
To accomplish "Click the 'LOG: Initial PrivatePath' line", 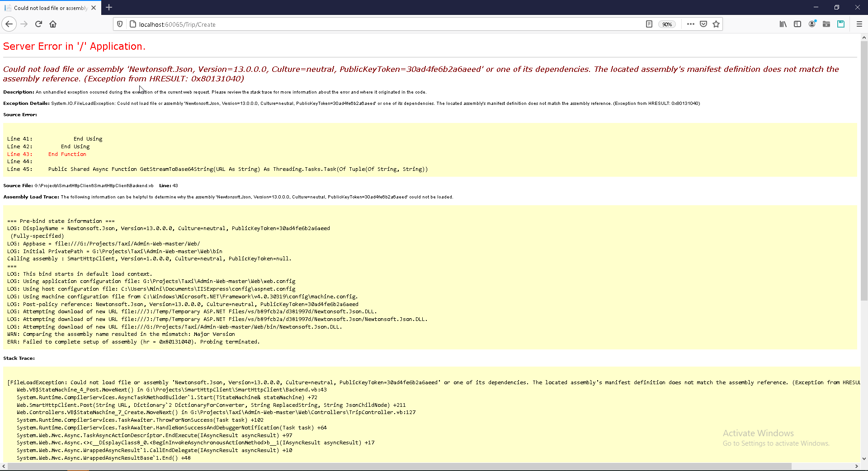I will coord(115,251).
